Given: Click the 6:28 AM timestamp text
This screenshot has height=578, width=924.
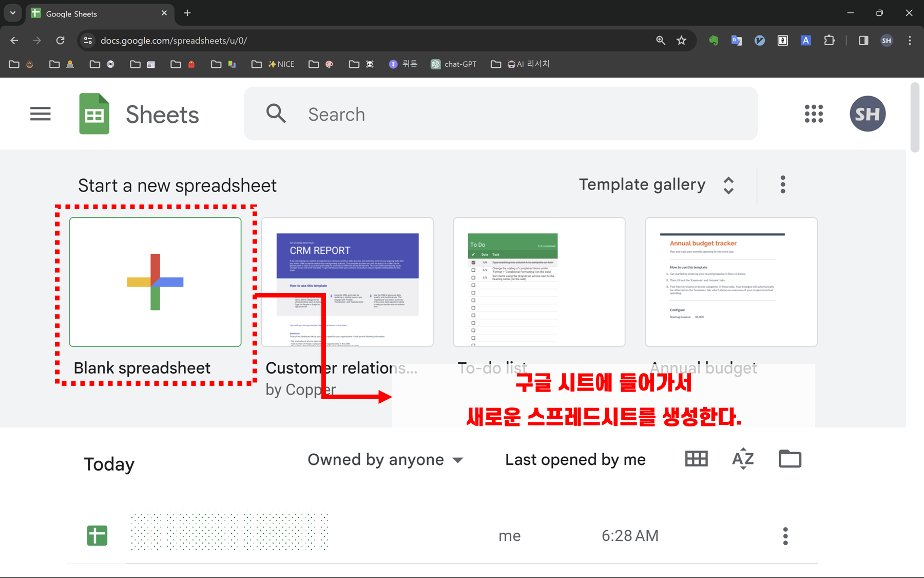Looking at the screenshot, I should point(630,536).
